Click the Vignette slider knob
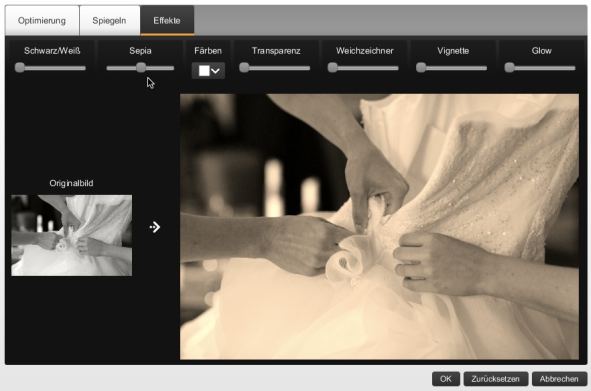The image size is (591, 391). 421,67
